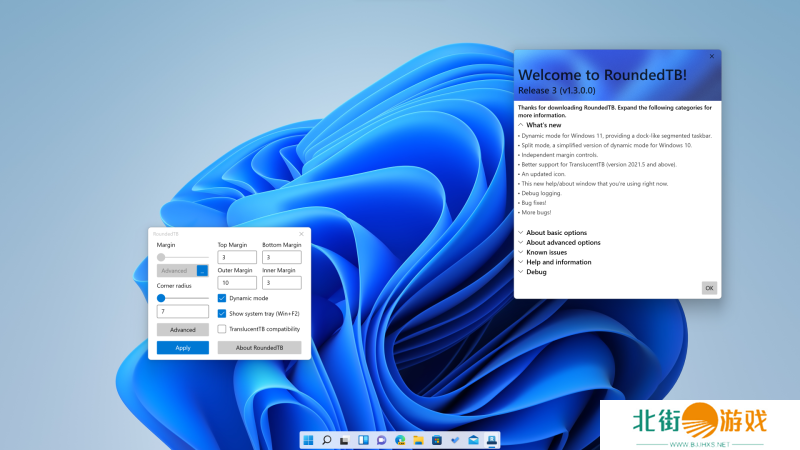This screenshot has height=450, width=800.
Task: Enable TranslucentTB compatibility checkbox
Action: coord(222,329)
